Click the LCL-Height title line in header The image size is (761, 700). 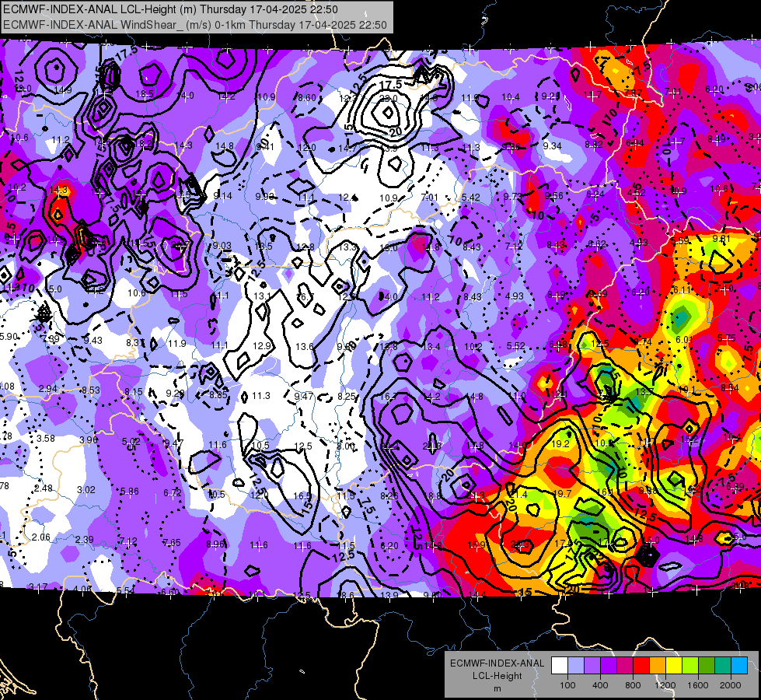point(171,9)
